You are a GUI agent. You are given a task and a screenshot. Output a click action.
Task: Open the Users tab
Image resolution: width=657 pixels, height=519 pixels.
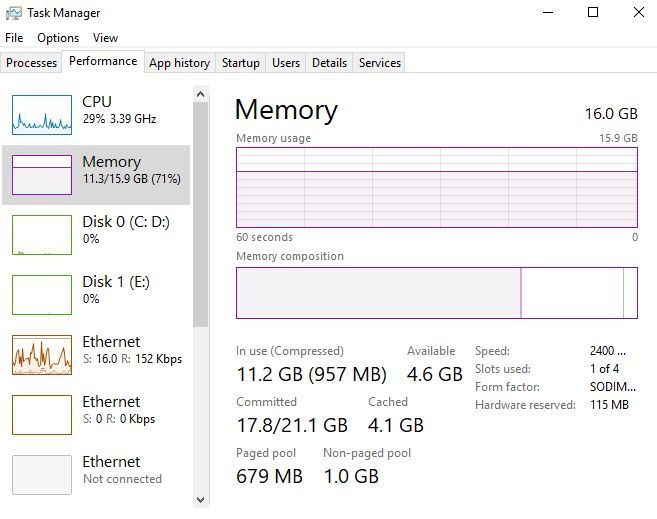coord(286,63)
